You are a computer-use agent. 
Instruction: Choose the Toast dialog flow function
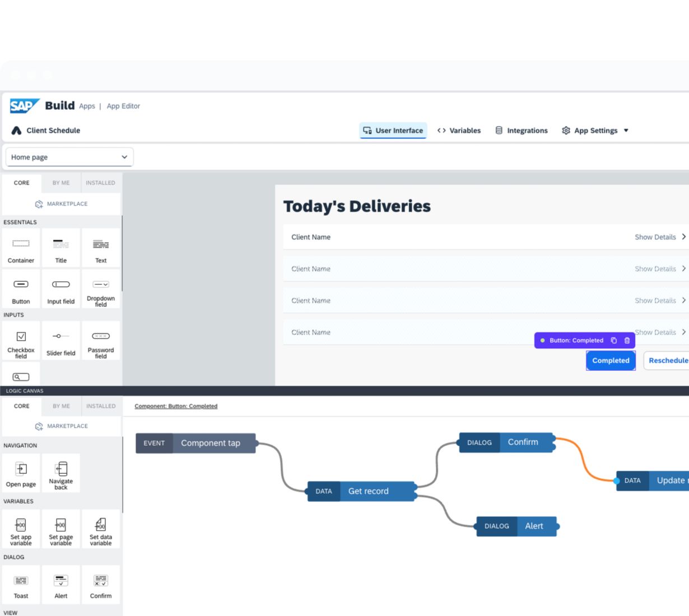21,585
